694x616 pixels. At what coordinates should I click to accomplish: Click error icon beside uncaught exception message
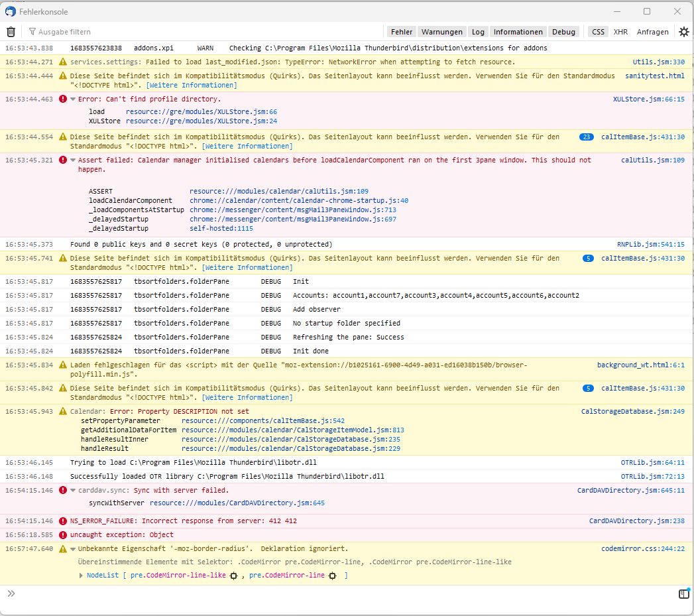click(63, 535)
